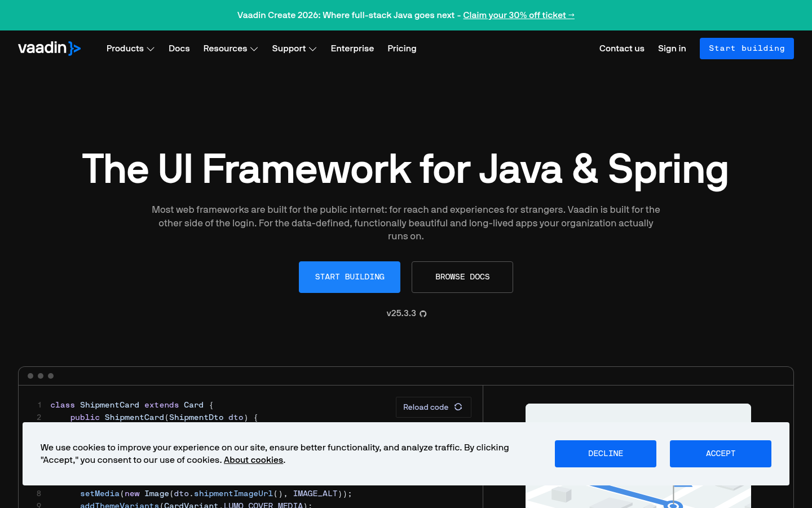
Task: Click BROWSE DOCS button
Action: coord(462,277)
